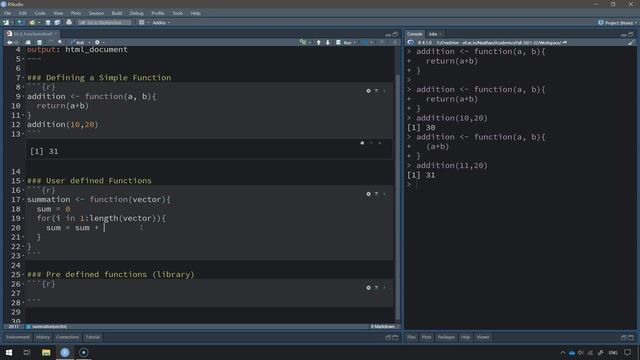
Task: Open the Edit menu
Action: [x=22, y=13]
